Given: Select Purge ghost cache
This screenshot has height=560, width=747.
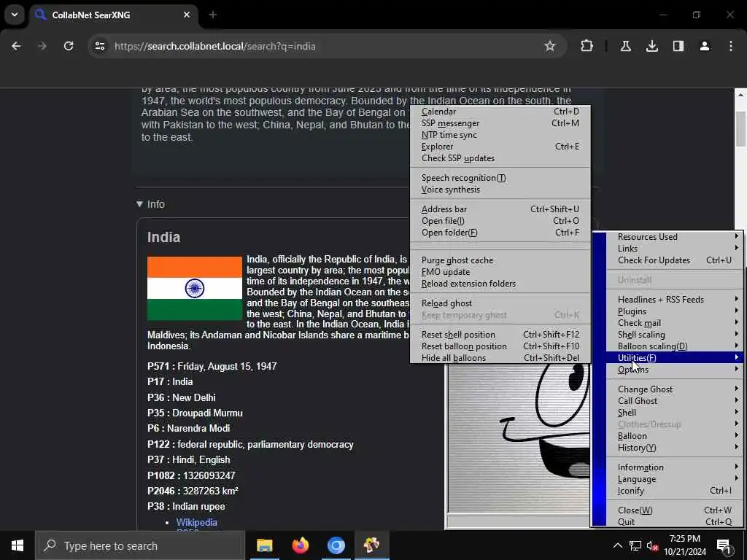Looking at the screenshot, I should point(500,260).
